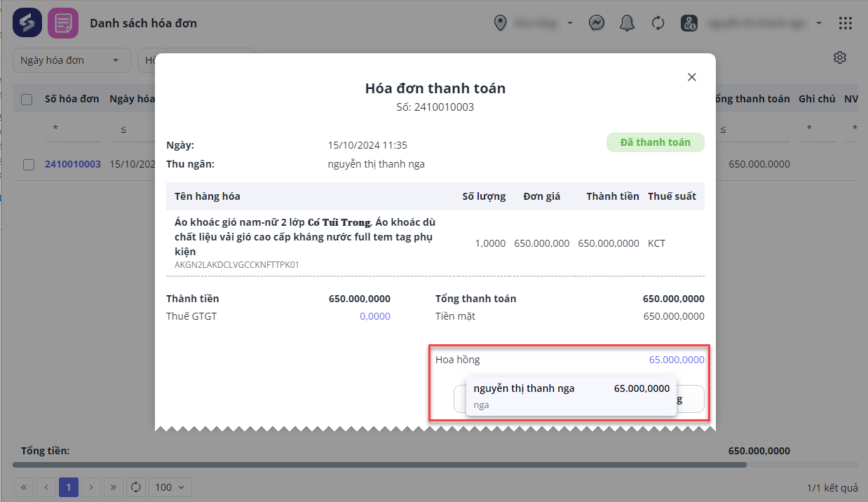This screenshot has height=502, width=868.
Task: Go to last page of results
Action: click(114, 487)
